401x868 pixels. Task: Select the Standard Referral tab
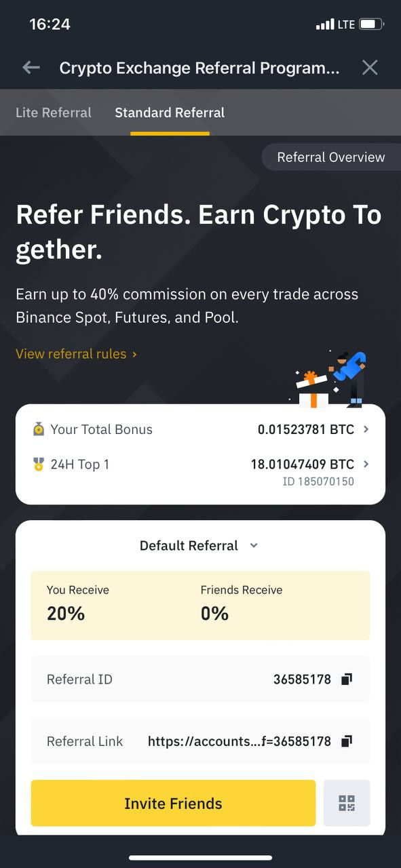(170, 113)
